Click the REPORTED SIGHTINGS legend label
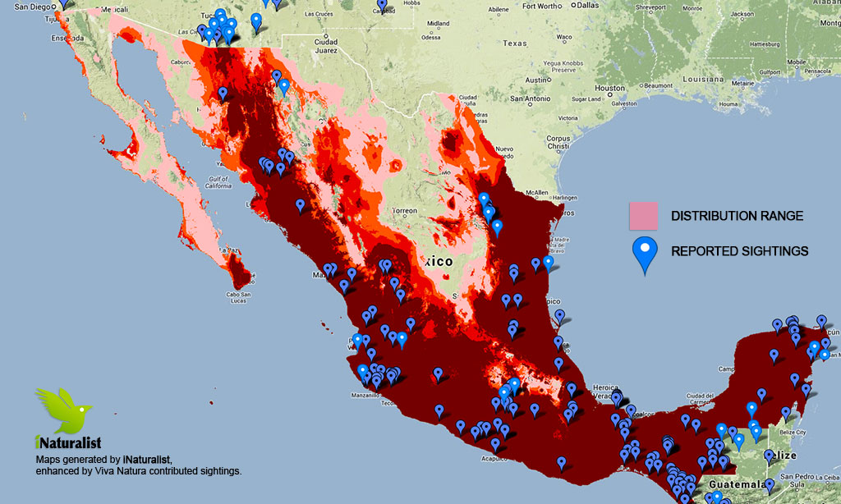This screenshot has height=504, width=841. 740,251
